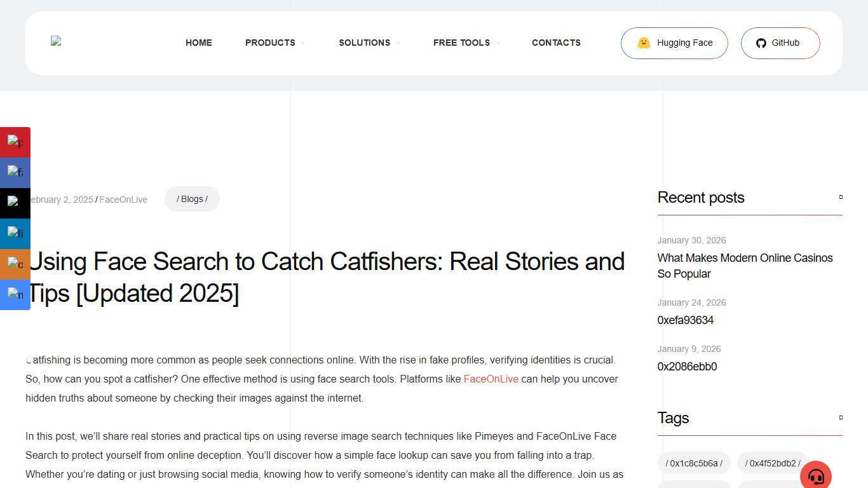This screenshot has height=488, width=868.
Task: Follow the FaceOnLive link in the paragraph
Action: pyautogui.click(x=491, y=379)
